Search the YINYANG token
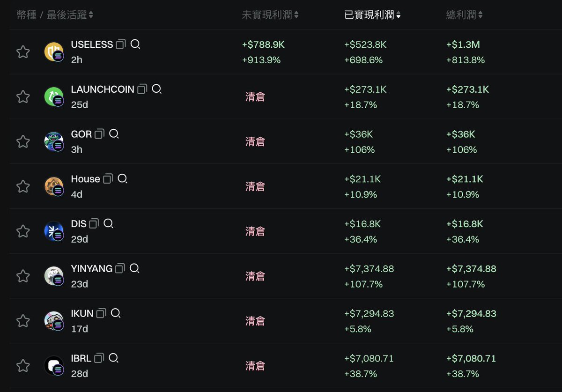This screenshot has height=392, width=562. pos(134,268)
